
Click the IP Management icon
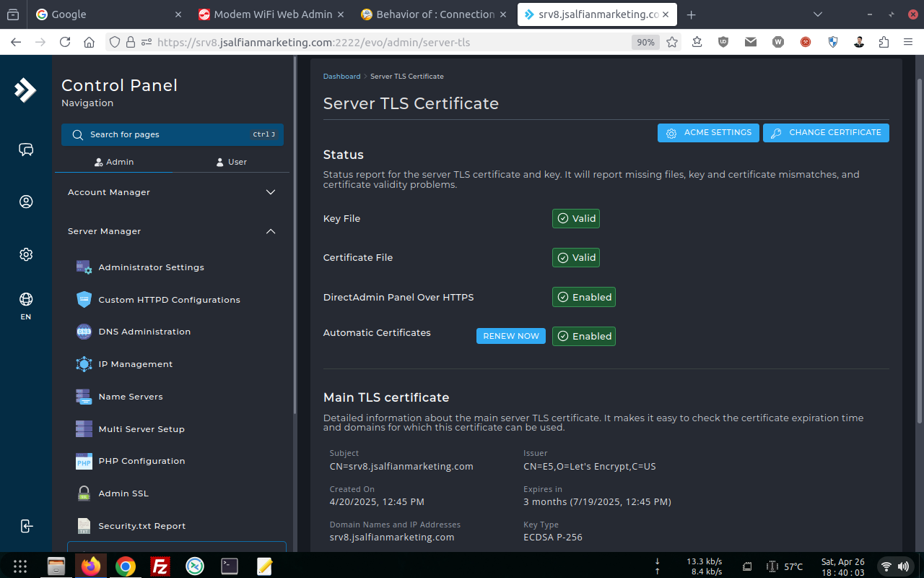pyautogui.click(x=84, y=364)
